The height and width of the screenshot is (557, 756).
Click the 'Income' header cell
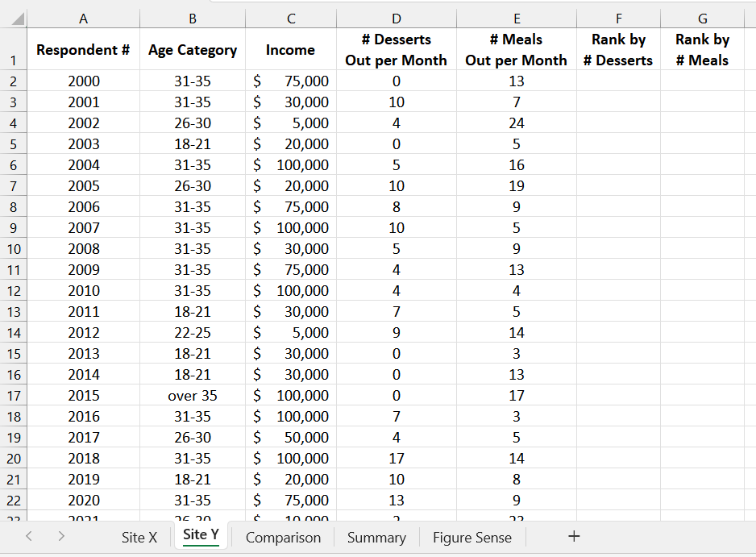pyautogui.click(x=291, y=50)
